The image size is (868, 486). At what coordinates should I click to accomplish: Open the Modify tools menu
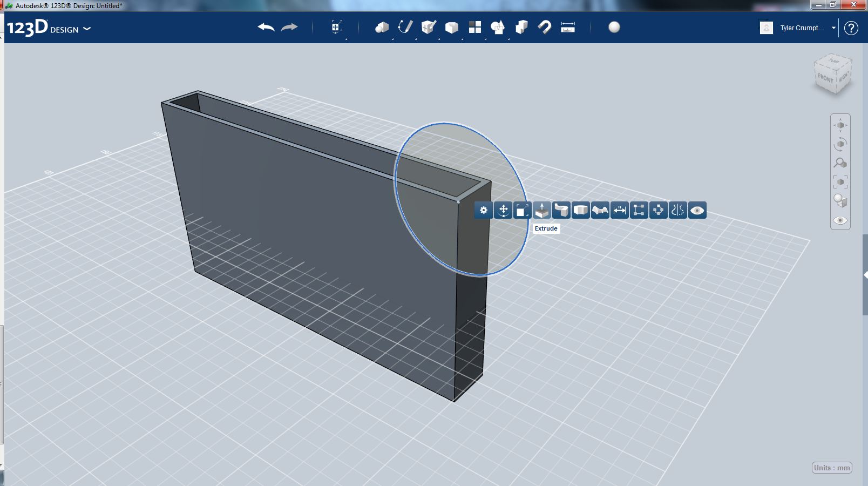pyautogui.click(x=452, y=27)
